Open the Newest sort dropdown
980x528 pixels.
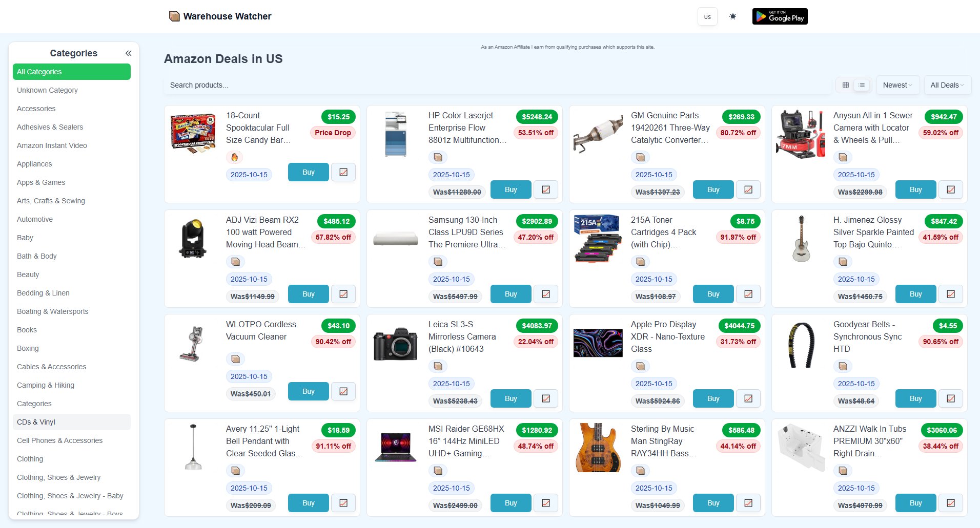tap(897, 85)
